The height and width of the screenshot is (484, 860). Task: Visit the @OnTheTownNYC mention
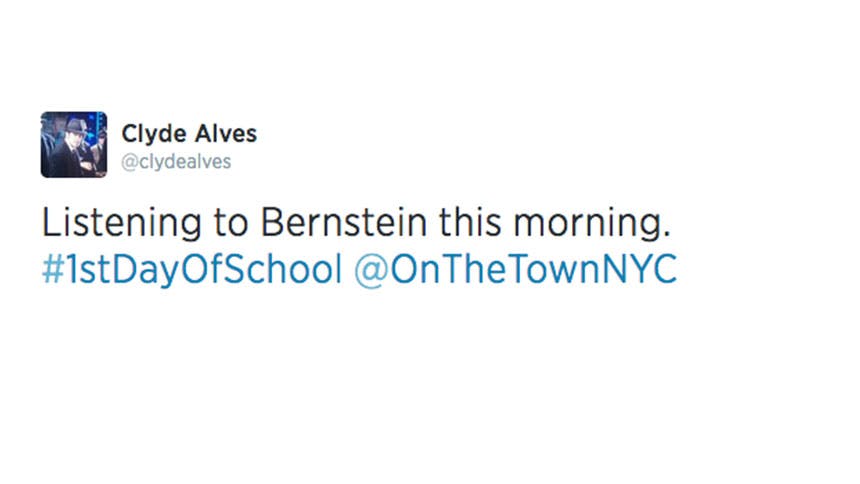click(515, 270)
